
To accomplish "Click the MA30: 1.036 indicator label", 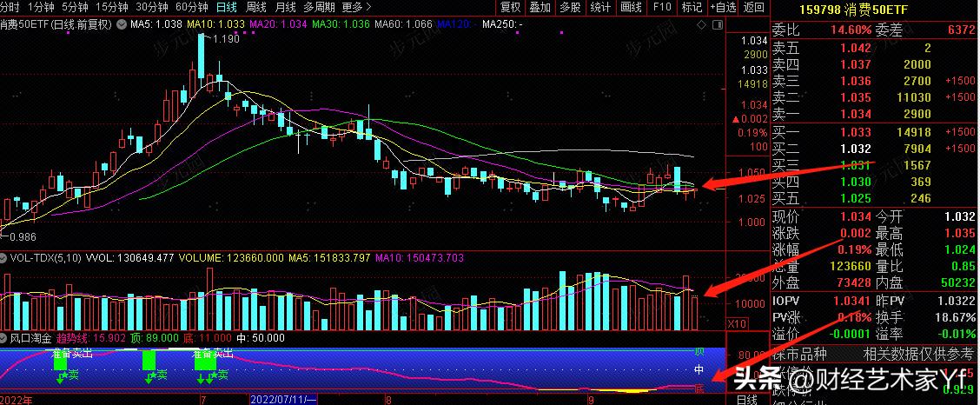I will tap(341, 25).
